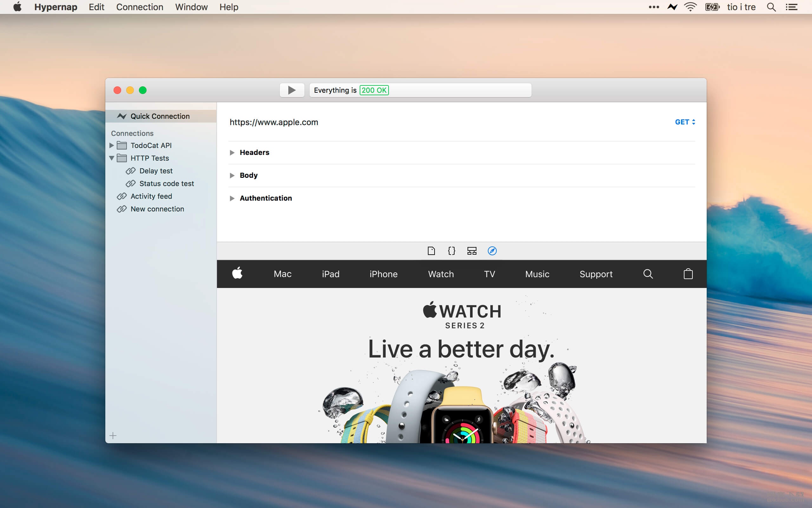
Task: Click the 200 OK status badge
Action: pyautogui.click(x=374, y=90)
